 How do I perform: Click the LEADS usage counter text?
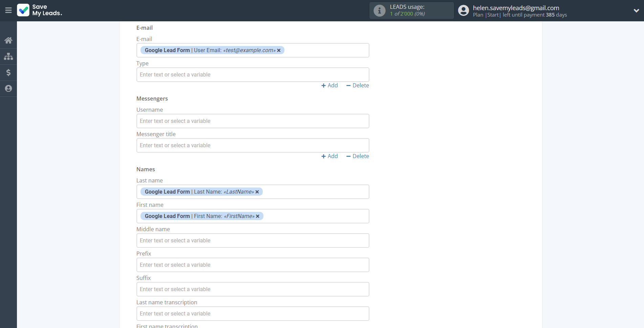[x=407, y=14]
